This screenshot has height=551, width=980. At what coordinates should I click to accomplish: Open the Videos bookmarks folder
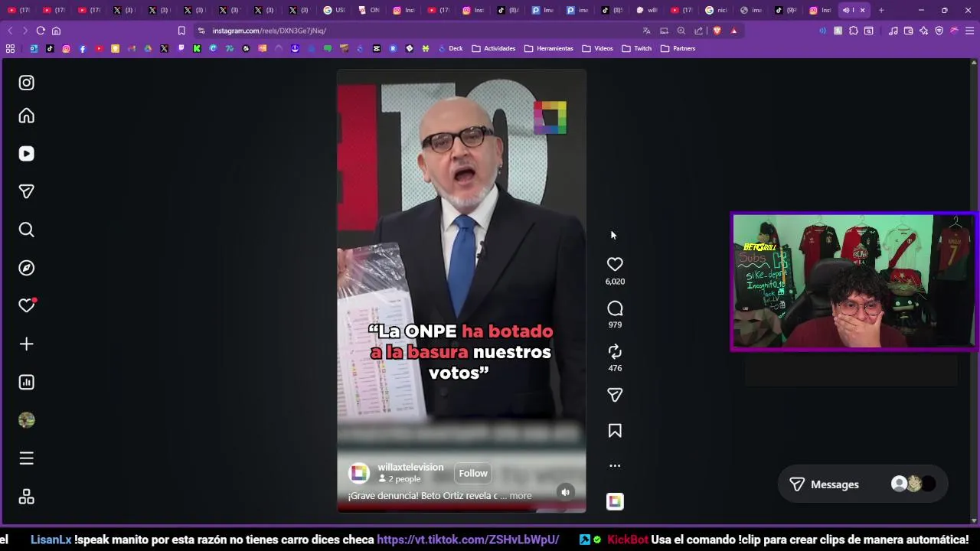pyautogui.click(x=598, y=48)
